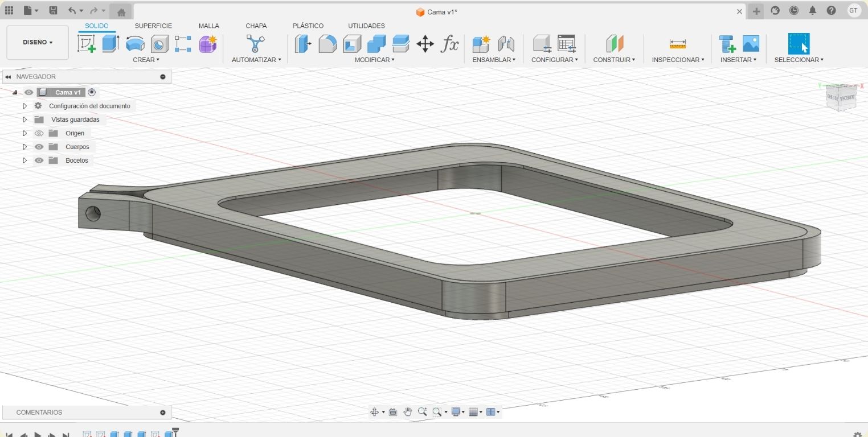Add a new design tab with plus
868x437 pixels.
[x=756, y=11]
